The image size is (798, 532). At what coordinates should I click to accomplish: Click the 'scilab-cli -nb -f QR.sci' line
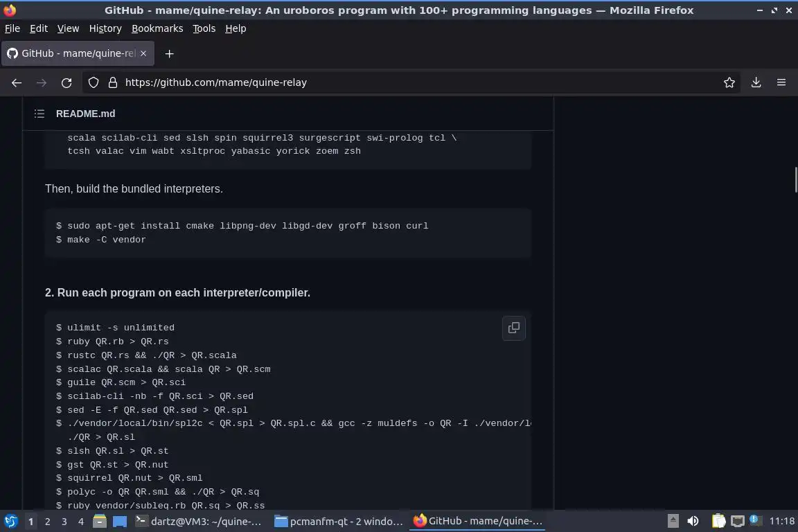pyautogui.click(x=154, y=396)
